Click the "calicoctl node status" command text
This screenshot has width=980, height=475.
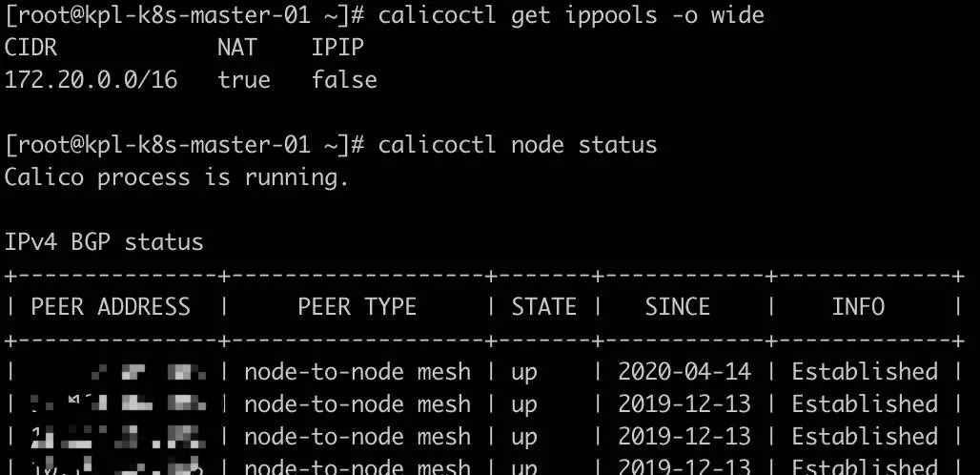pyautogui.click(x=517, y=145)
